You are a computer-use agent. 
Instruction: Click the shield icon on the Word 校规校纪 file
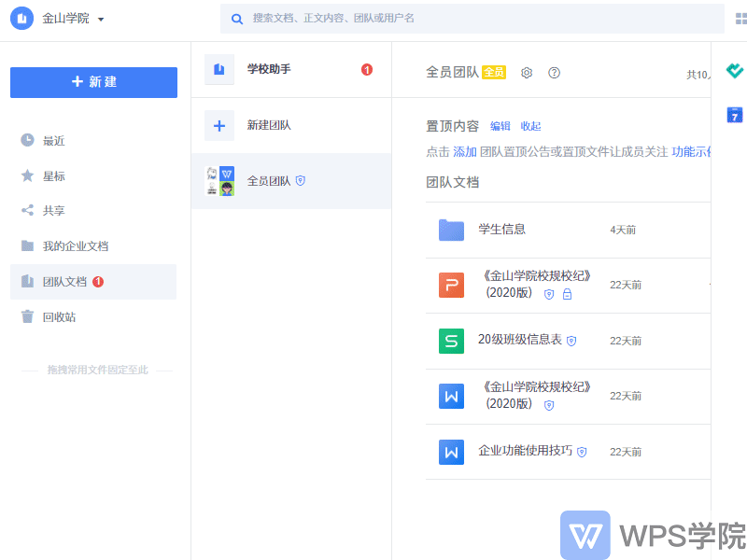coord(549,405)
